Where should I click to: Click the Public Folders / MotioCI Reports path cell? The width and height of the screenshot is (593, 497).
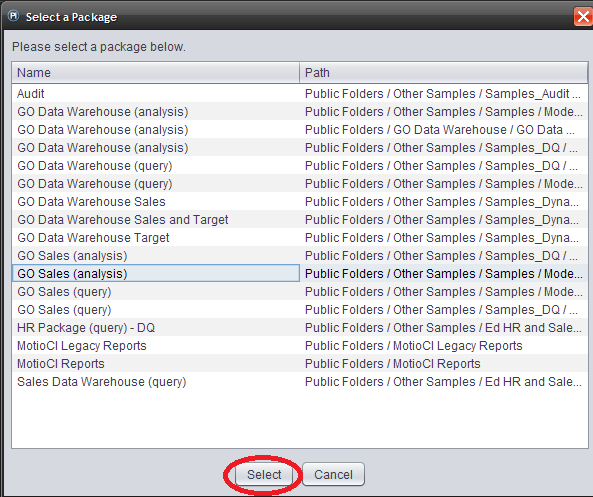pos(443,363)
